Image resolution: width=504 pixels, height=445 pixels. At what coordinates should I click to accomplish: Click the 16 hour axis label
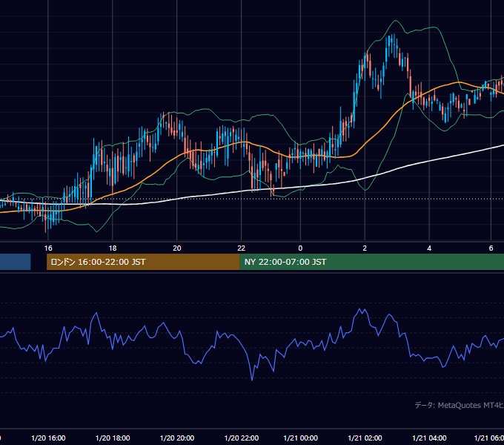point(48,248)
